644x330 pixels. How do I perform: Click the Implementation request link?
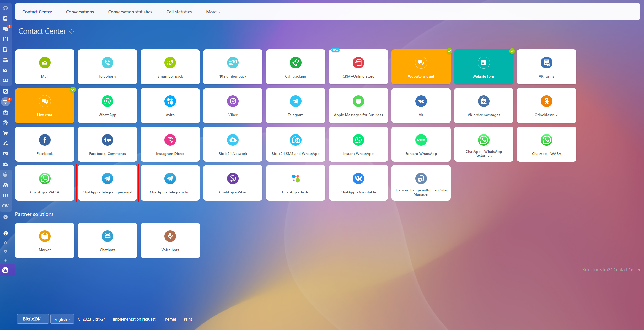[134, 319]
